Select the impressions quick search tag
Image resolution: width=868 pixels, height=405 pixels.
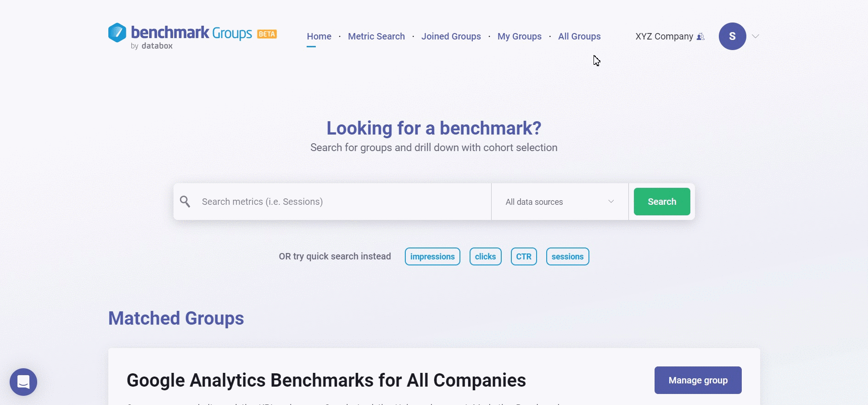pos(432,257)
